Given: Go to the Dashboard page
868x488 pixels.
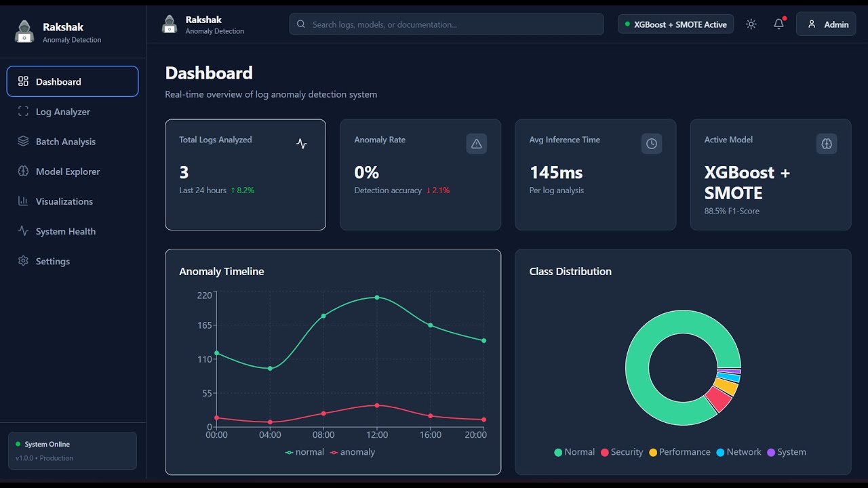Looking at the screenshot, I should (73, 81).
